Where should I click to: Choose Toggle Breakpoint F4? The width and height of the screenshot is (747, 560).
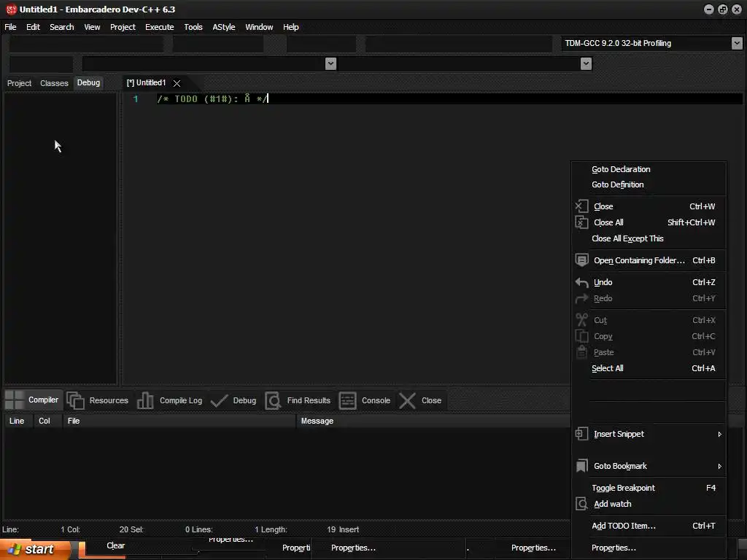point(649,488)
